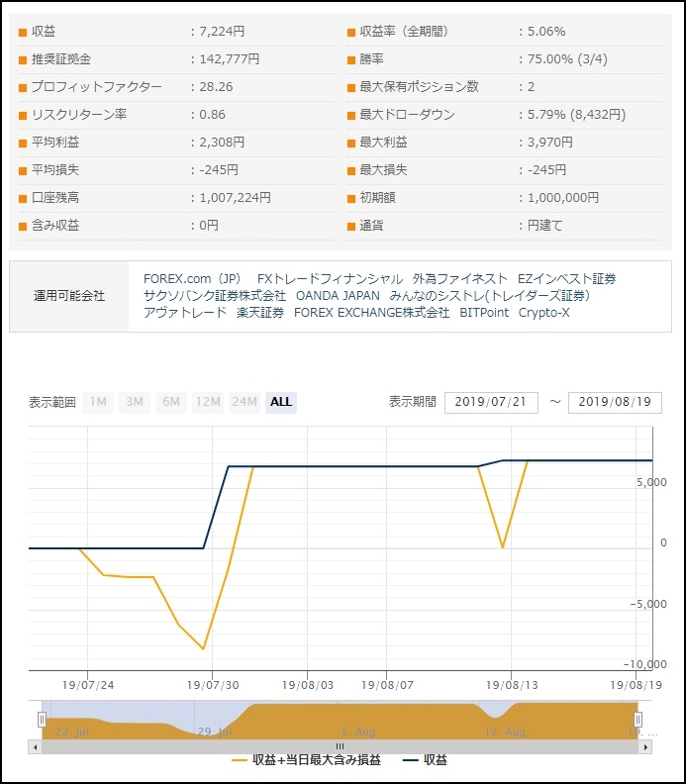Screen dimensions: 686x784
Task: Open the EZインベスト証券 link
Action: (x=566, y=279)
